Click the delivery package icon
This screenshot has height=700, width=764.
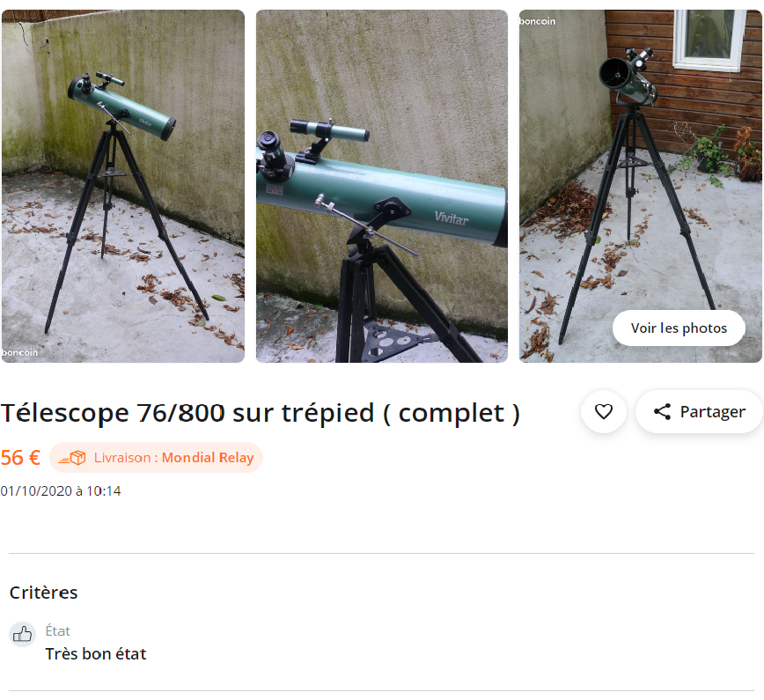click(x=72, y=458)
